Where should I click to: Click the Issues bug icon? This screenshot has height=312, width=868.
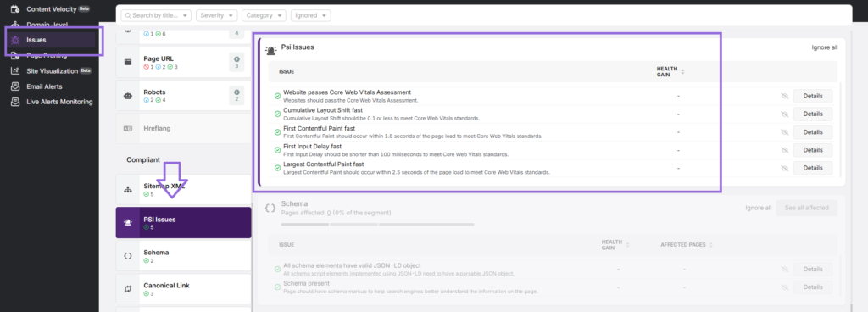[x=15, y=40]
